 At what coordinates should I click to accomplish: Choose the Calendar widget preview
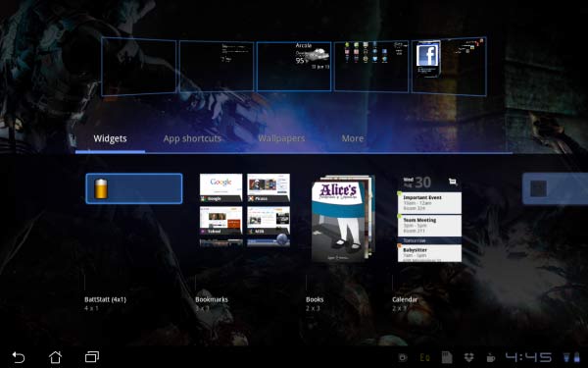point(430,219)
